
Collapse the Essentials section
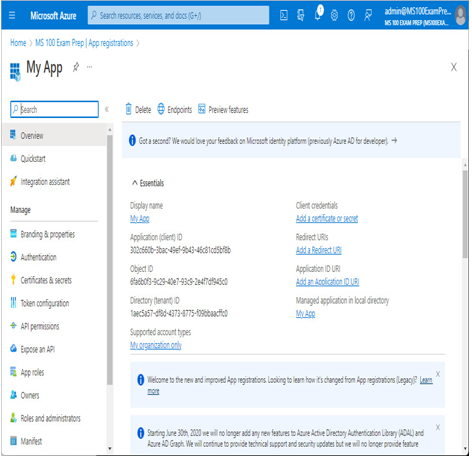pos(135,183)
